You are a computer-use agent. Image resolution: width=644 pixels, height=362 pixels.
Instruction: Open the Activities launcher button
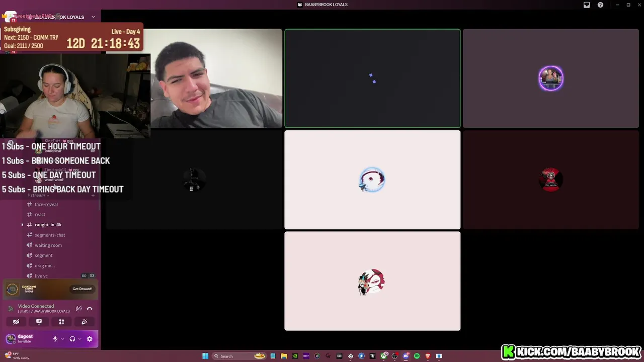tap(61, 322)
